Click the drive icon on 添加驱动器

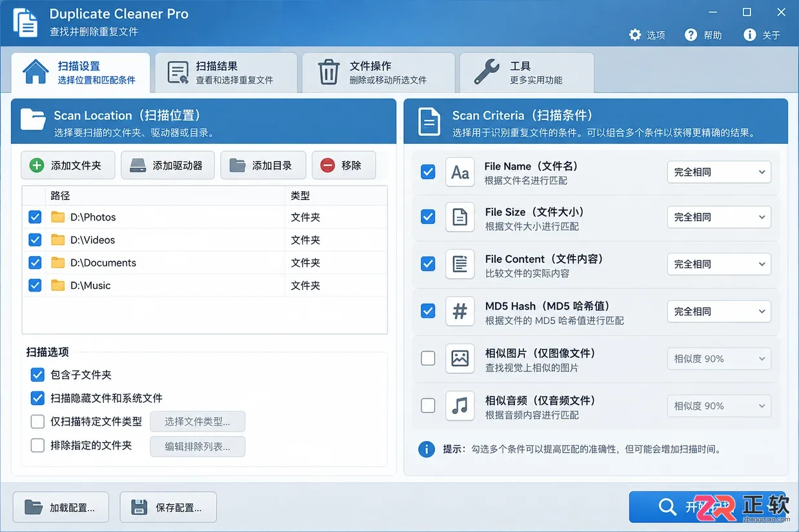coord(138,166)
